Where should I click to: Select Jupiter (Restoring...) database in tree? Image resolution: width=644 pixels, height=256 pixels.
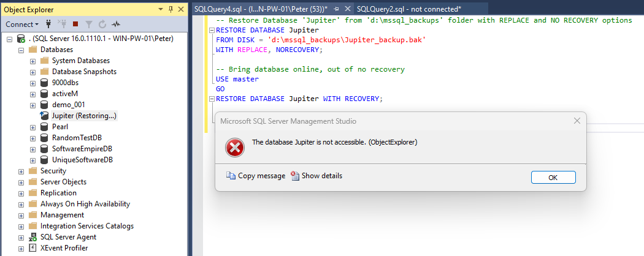(x=84, y=115)
